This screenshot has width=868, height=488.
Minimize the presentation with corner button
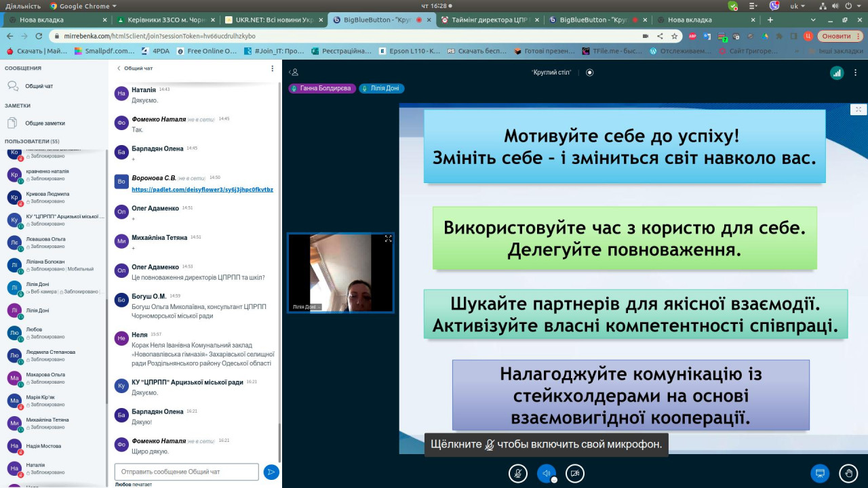pos(858,110)
